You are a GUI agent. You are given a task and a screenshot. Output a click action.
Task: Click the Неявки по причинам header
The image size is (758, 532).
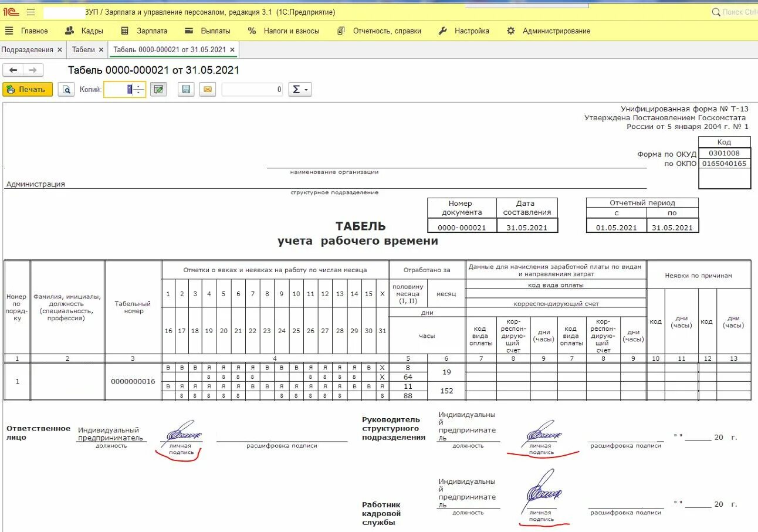point(698,276)
